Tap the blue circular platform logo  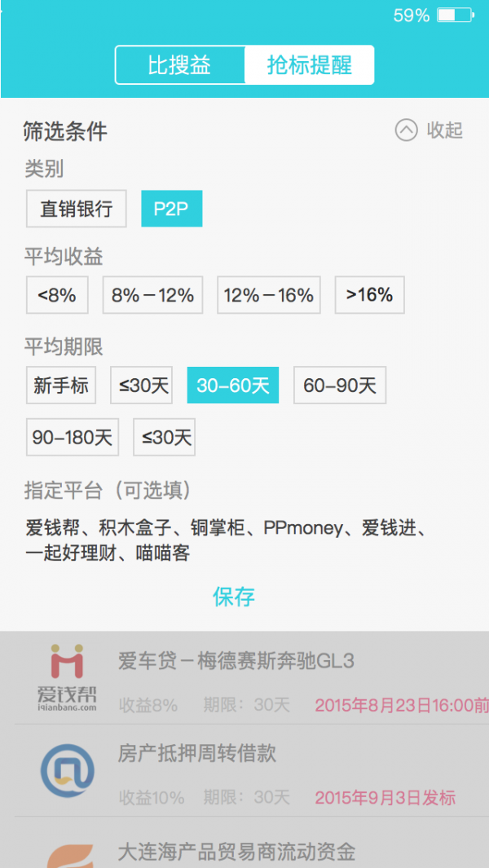(67, 770)
